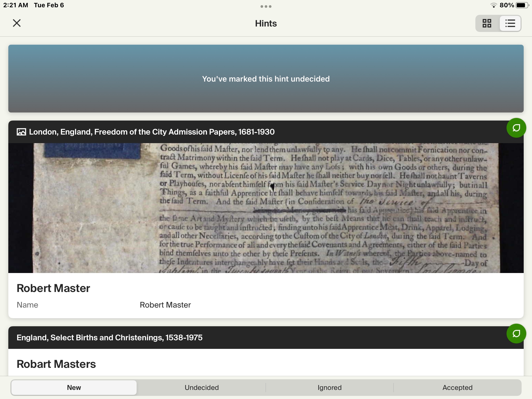Open the Undecided hints tab
The width and height of the screenshot is (532, 399).
tap(202, 388)
